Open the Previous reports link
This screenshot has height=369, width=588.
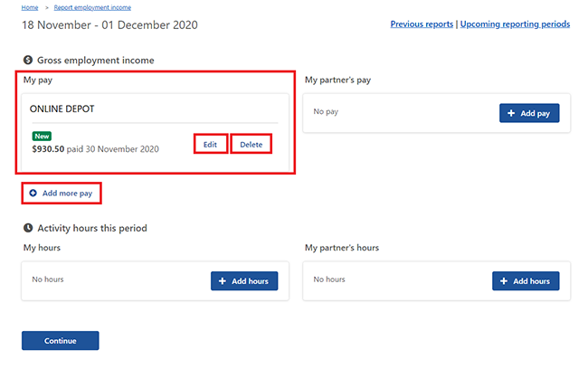[x=422, y=24]
